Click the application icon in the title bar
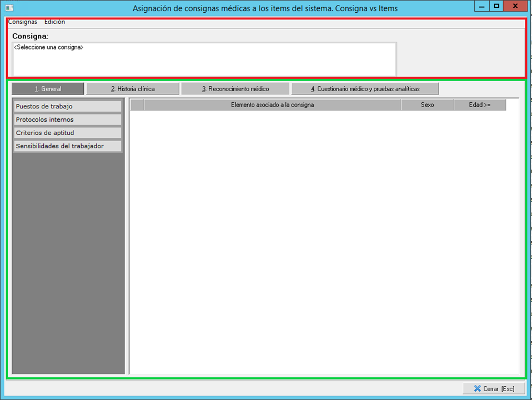 click(x=9, y=7)
